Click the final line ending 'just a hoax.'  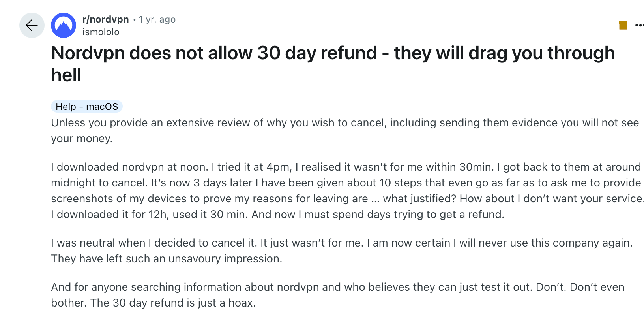coord(154,303)
